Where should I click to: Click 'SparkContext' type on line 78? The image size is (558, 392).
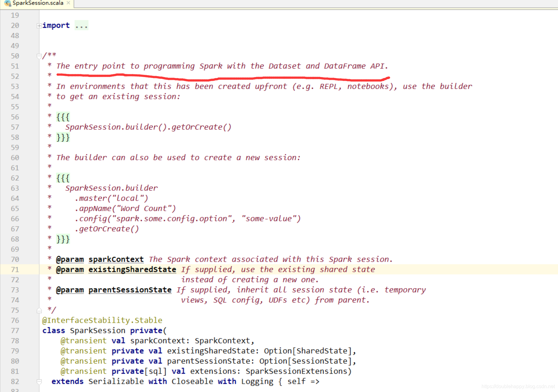pos(222,341)
